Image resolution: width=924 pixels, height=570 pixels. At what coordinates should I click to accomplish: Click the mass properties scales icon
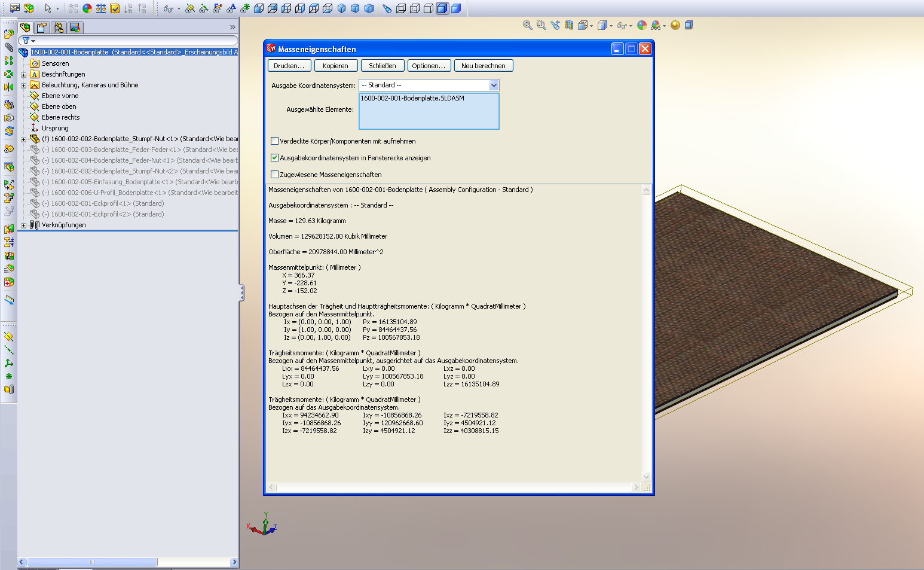coord(101,8)
